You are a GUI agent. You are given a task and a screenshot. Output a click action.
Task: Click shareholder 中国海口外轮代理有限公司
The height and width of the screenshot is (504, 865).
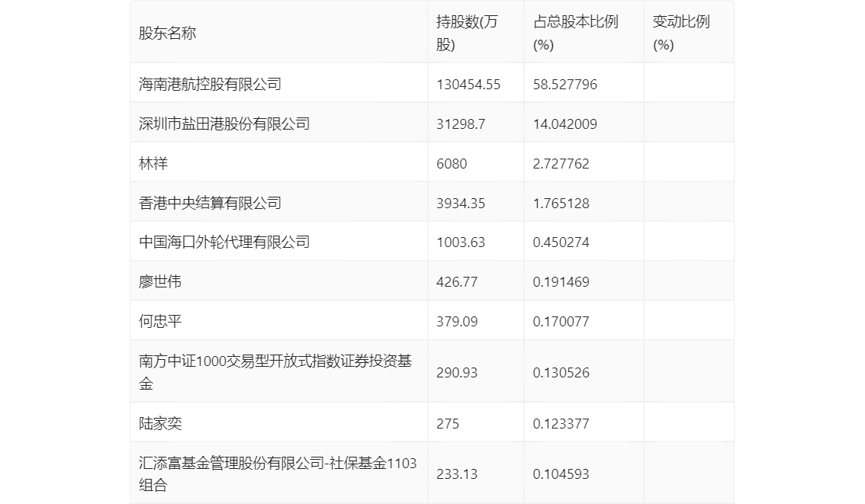click(x=224, y=242)
